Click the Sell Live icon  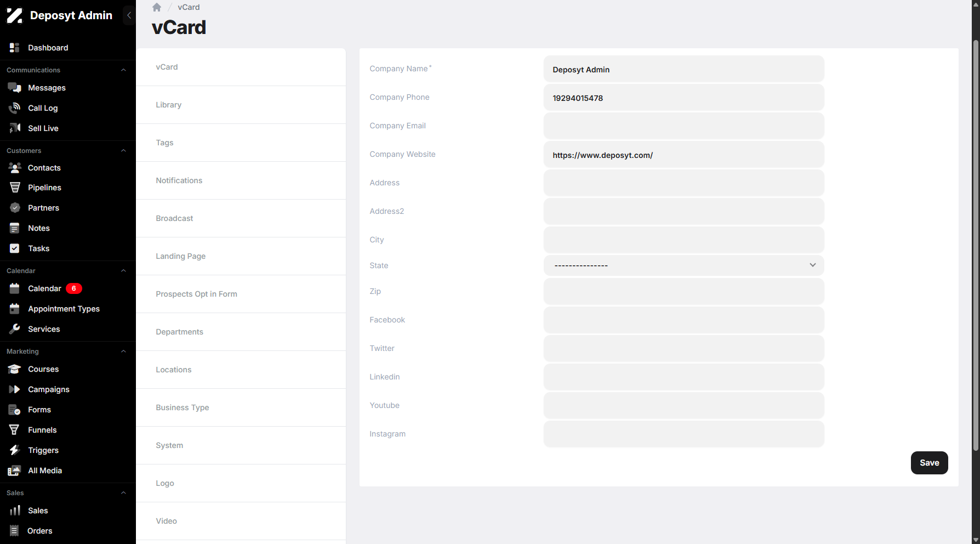[x=15, y=128]
